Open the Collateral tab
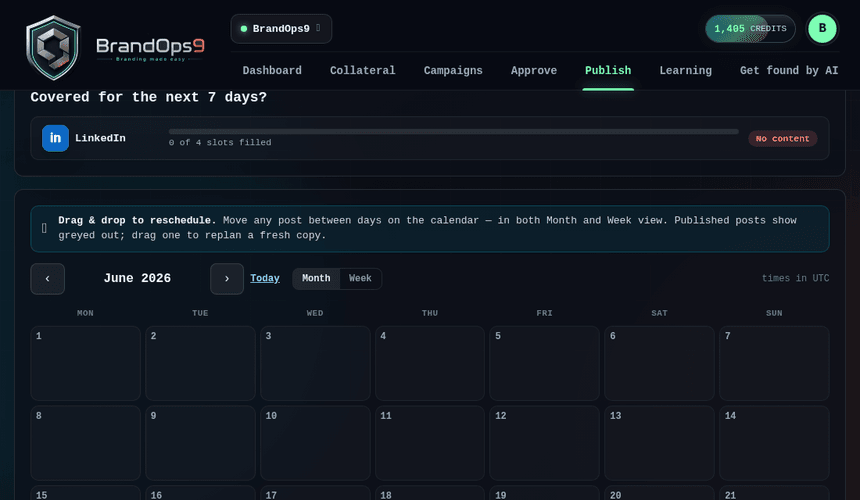The width and height of the screenshot is (860, 500). click(362, 71)
